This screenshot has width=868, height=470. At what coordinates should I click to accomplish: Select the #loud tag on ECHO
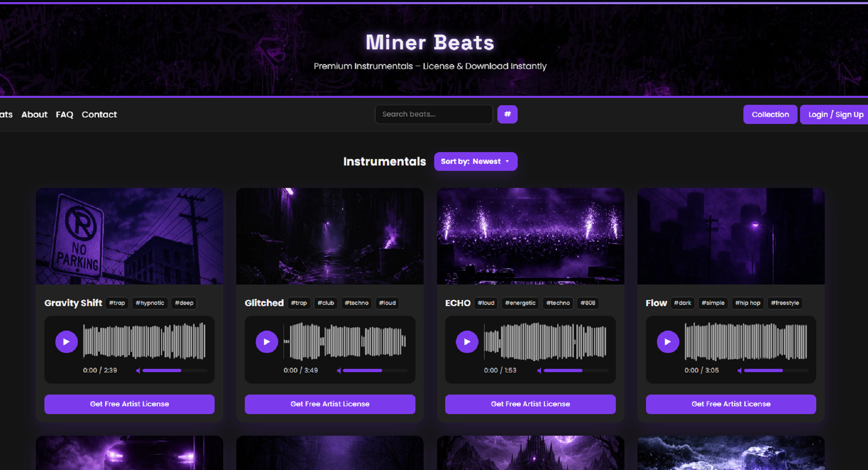coord(486,303)
